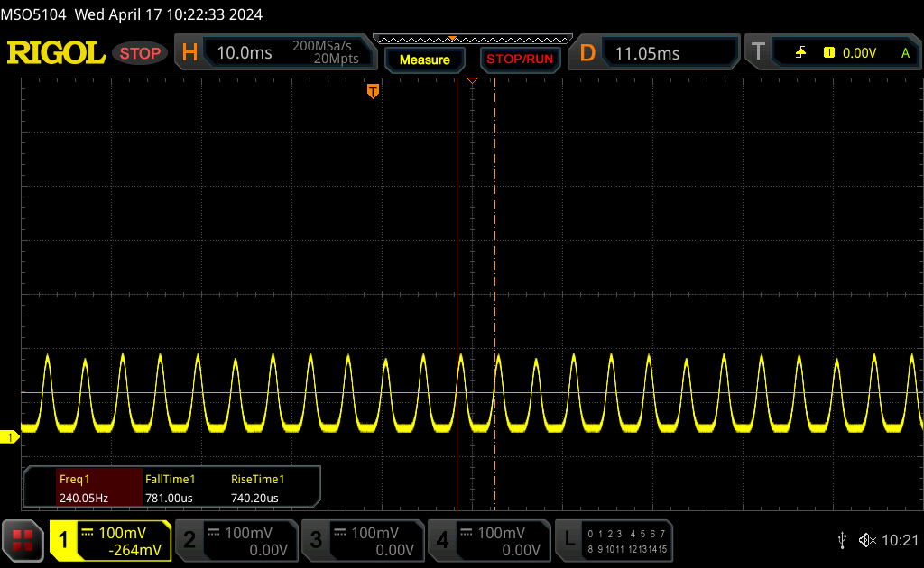Click the 240.05Hz frequency value

[x=84, y=498]
